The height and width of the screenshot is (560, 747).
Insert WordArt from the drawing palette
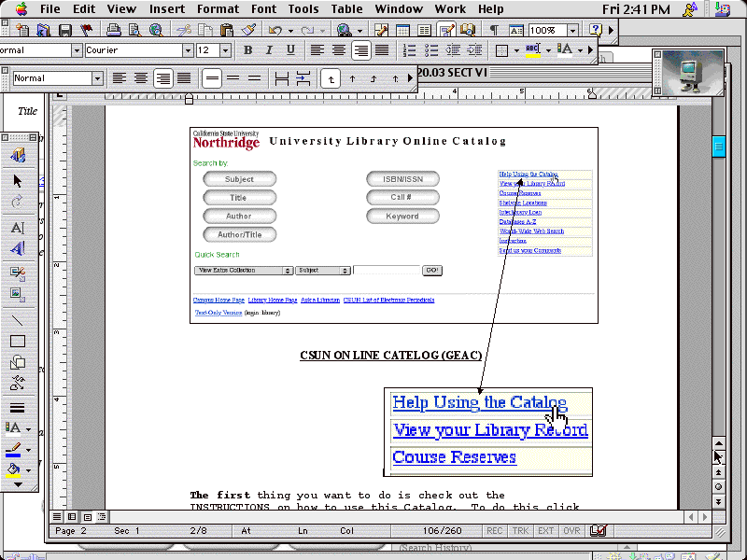point(18,248)
